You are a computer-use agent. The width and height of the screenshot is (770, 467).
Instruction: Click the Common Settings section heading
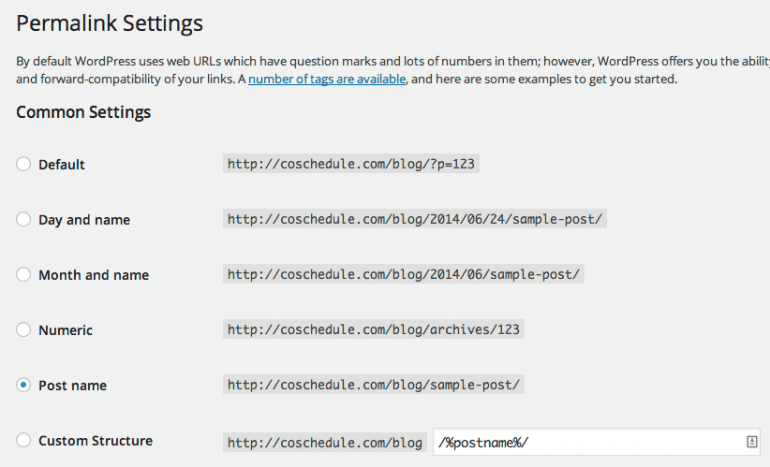[83, 112]
